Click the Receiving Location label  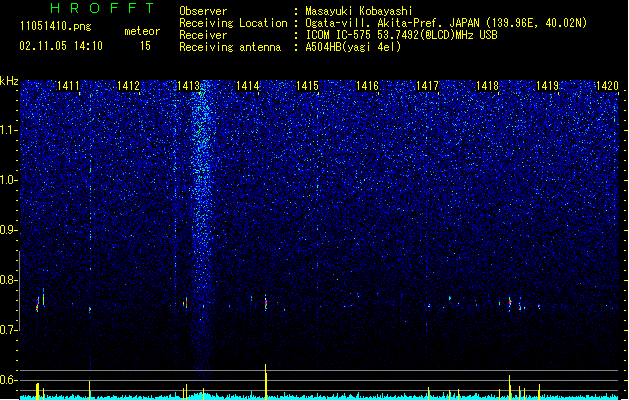pyautogui.click(x=233, y=23)
